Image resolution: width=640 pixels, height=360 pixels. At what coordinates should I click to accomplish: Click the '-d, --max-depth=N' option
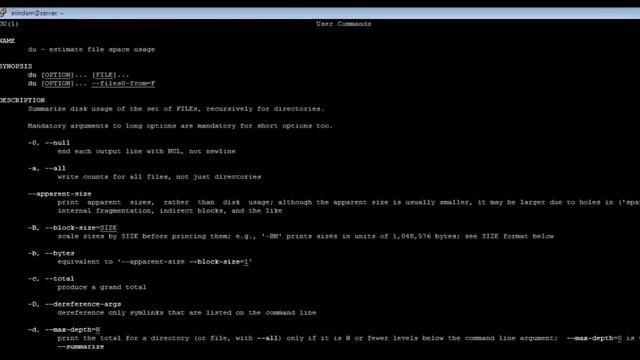64,330
